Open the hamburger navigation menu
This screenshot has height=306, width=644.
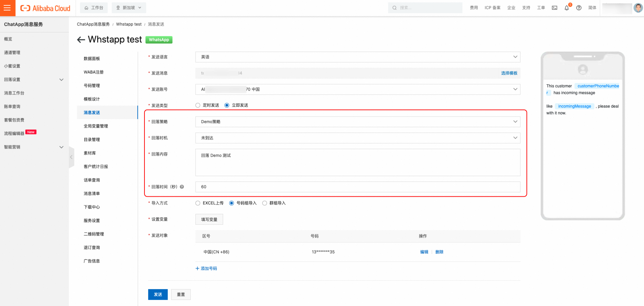tap(7, 8)
